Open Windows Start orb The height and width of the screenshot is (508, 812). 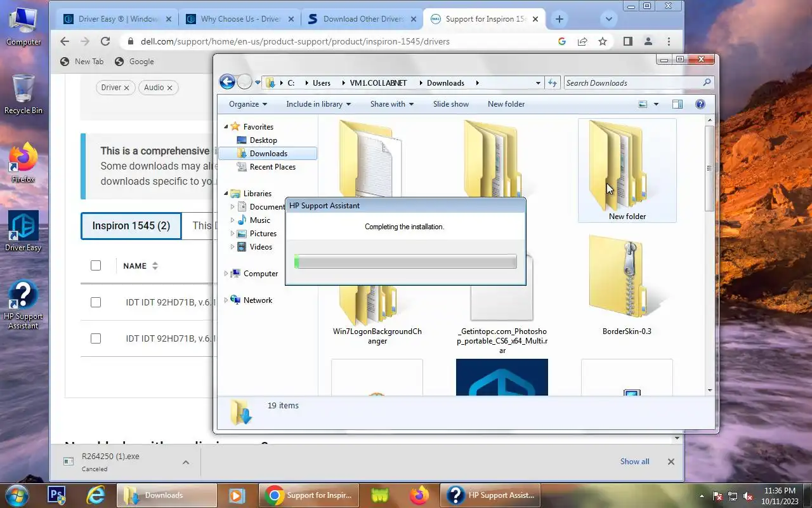coord(16,495)
